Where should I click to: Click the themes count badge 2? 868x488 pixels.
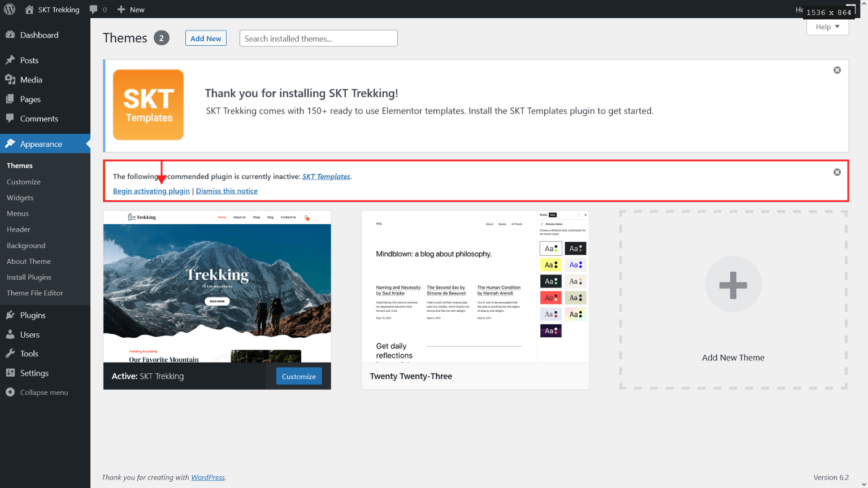point(162,38)
